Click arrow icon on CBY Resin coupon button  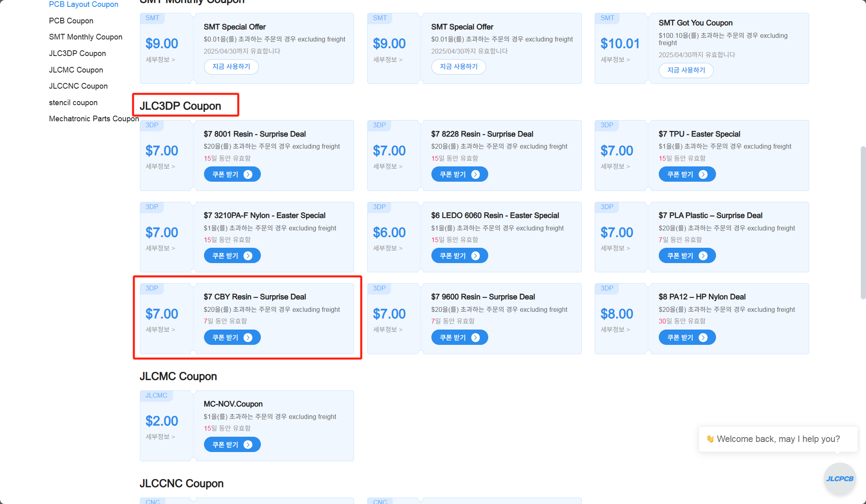coord(248,338)
